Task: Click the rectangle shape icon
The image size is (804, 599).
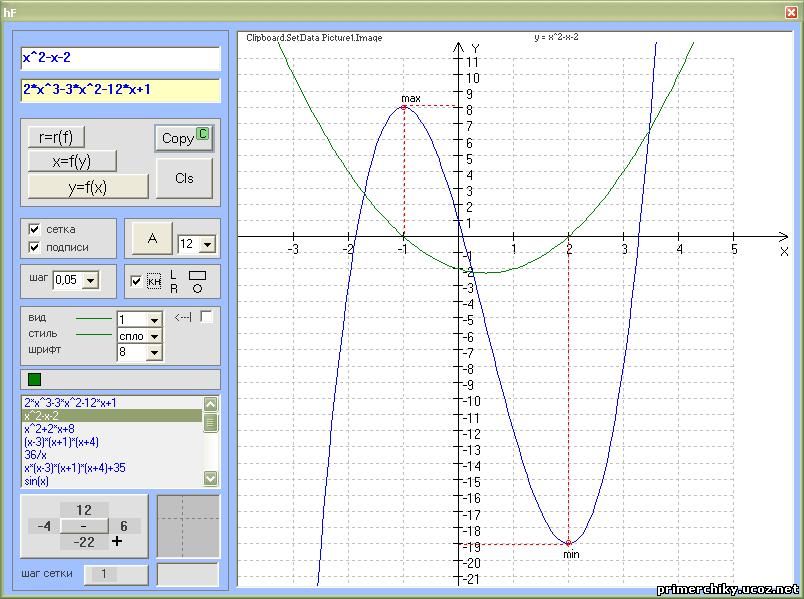Action: click(197, 274)
